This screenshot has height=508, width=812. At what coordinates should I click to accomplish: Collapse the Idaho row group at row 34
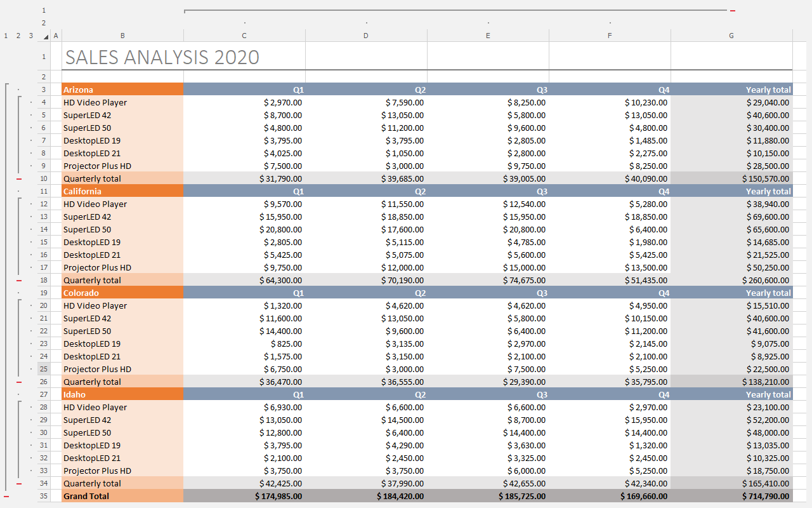tap(18, 483)
